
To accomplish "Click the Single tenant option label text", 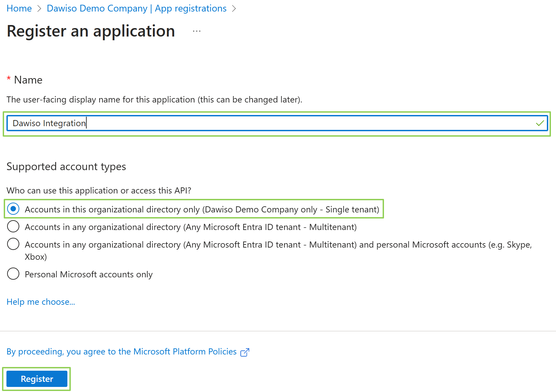I will coord(201,209).
